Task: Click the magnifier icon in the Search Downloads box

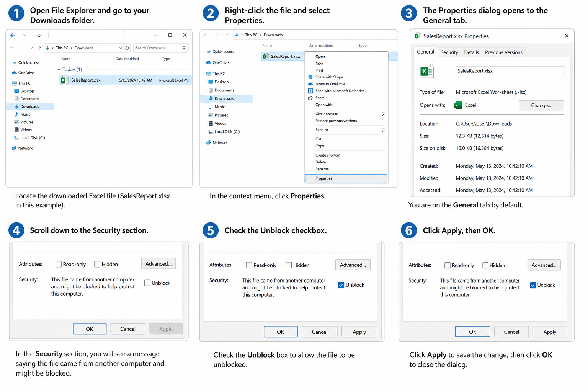Action: pyautogui.click(x=184, y=48)
